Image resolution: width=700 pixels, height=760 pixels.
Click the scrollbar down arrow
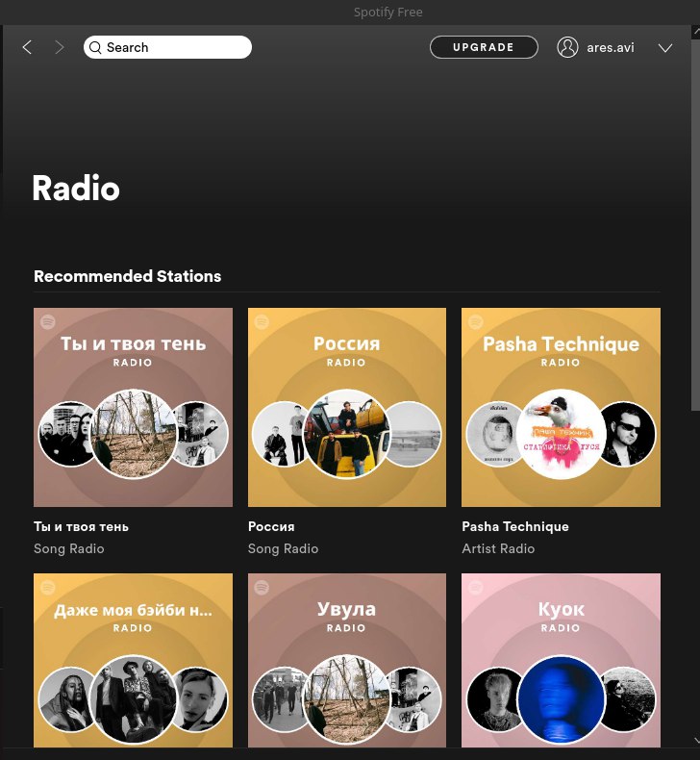point(696,741)
